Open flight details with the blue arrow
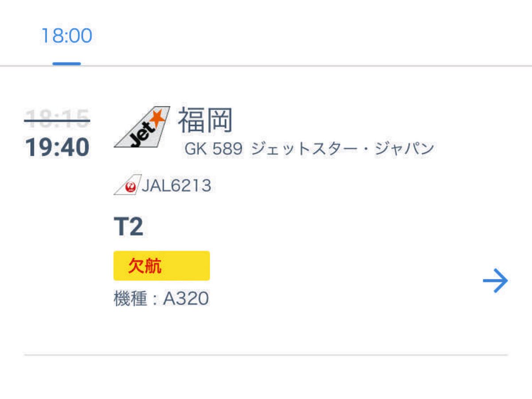 [x=495, y=281]
